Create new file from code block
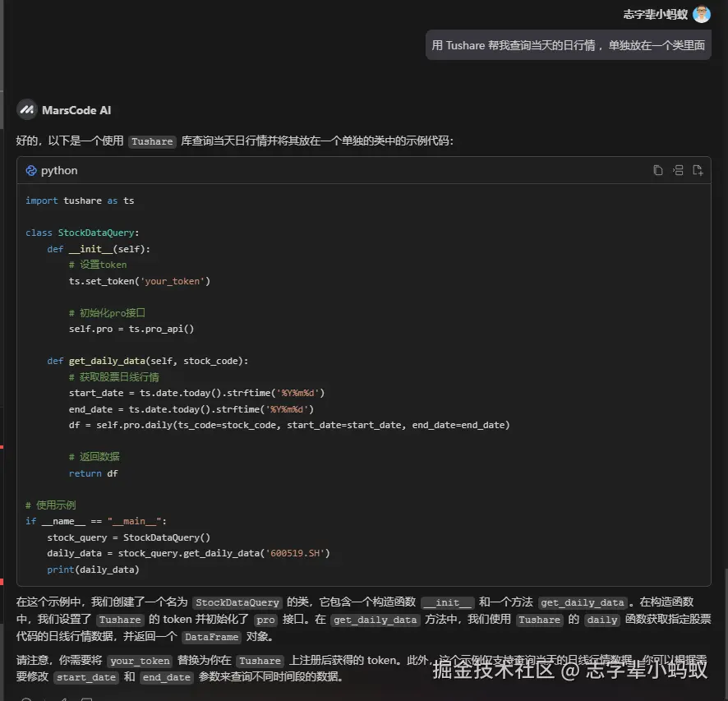Image resolution: width=728 pixels, height=701 pixels. pyautogui.click(x=698, y=170)
